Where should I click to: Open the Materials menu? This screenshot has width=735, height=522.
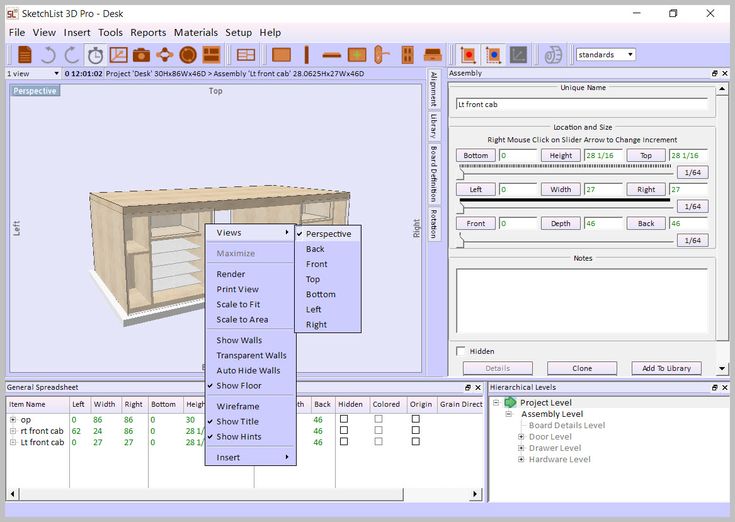click(x=195, y=32)
